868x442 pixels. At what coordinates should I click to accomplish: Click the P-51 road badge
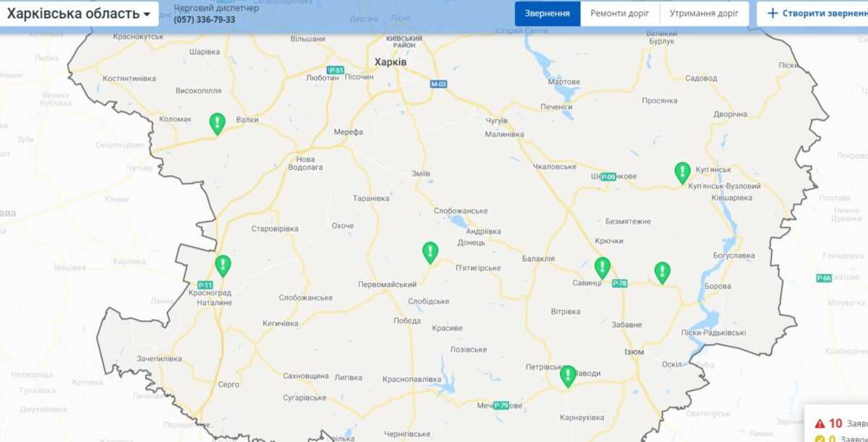tap(335, 70)
